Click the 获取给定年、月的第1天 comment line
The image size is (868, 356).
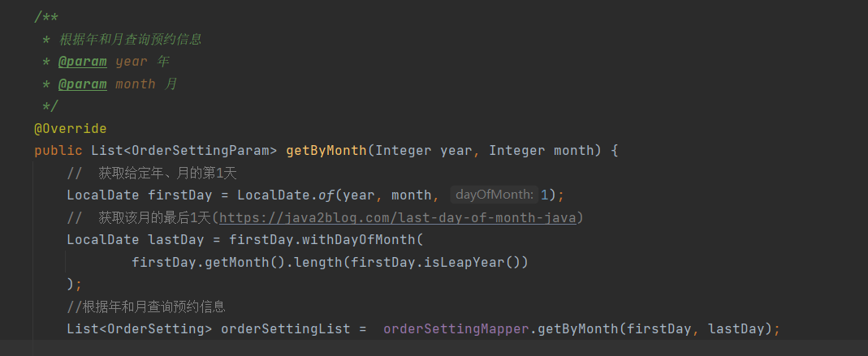click(x=166, y=173)
